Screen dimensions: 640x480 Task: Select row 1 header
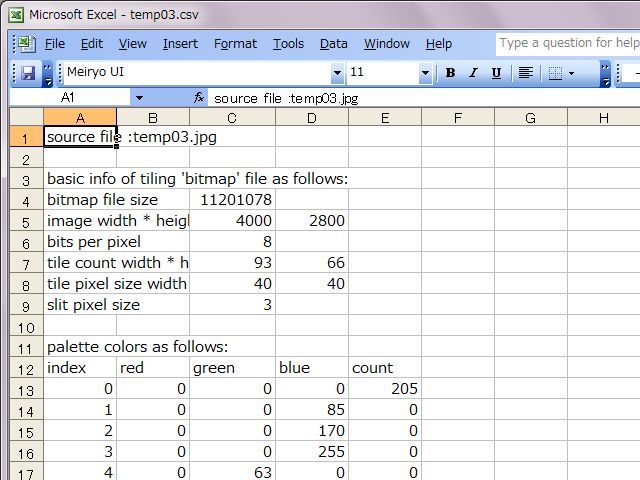pos(26,138)
